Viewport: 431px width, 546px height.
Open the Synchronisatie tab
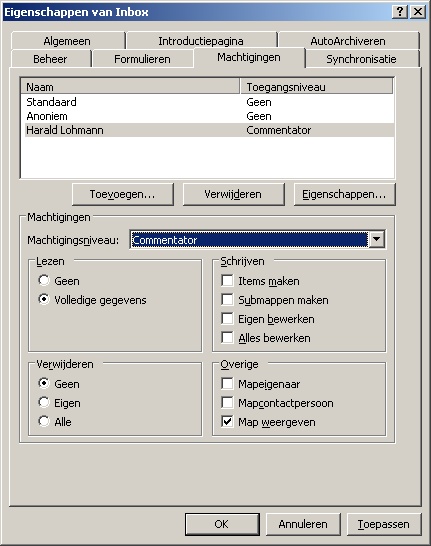click(361, 58)
